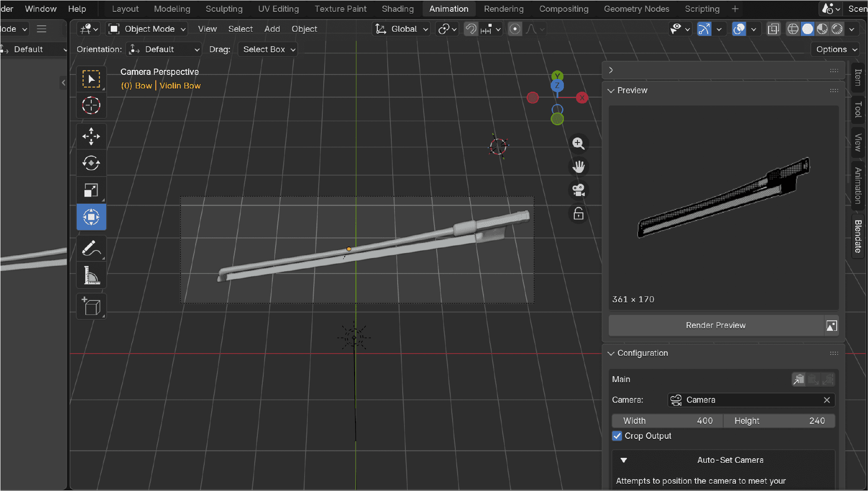Select the Select Box tool icon

(x=91, y=79)
